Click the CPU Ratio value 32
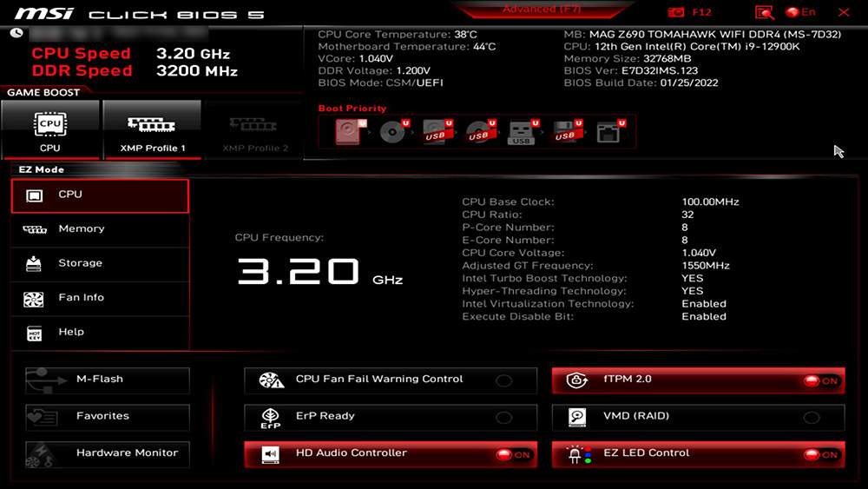This screenshot has height=489, width=868. (x=687, y=215)
